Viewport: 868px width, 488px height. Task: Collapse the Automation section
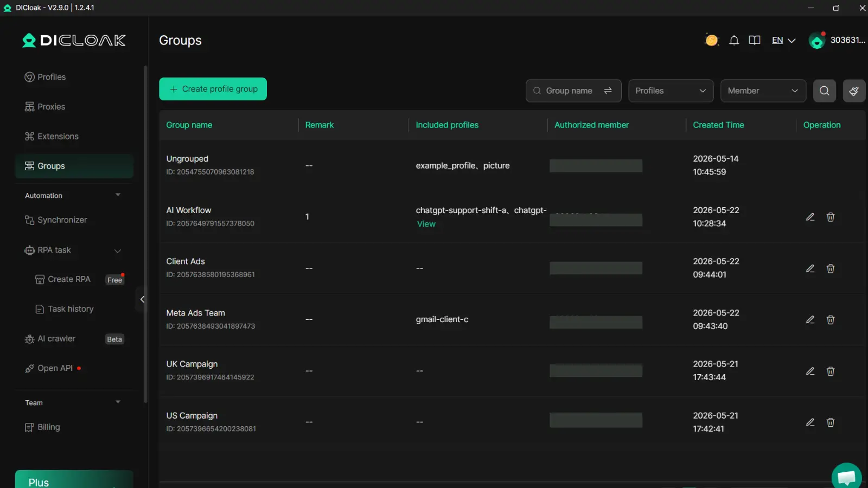(x=118, y=195)
